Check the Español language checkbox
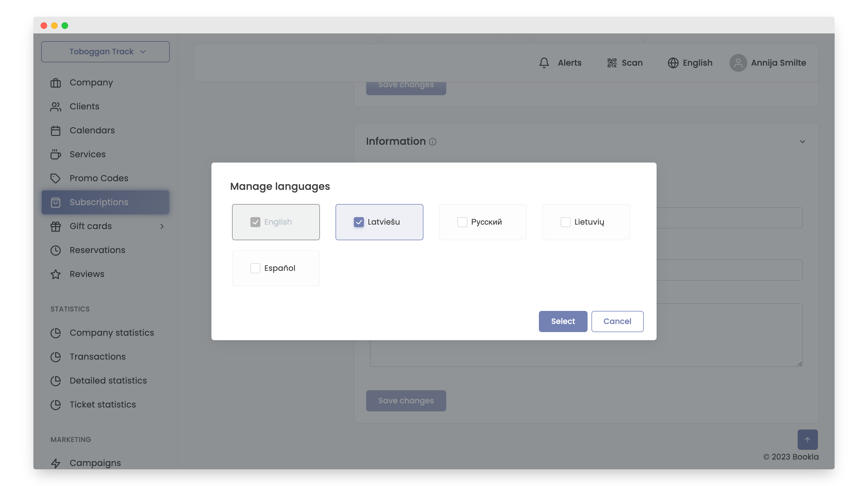Viewport: 868px width, 486px height. click(255, 268)
